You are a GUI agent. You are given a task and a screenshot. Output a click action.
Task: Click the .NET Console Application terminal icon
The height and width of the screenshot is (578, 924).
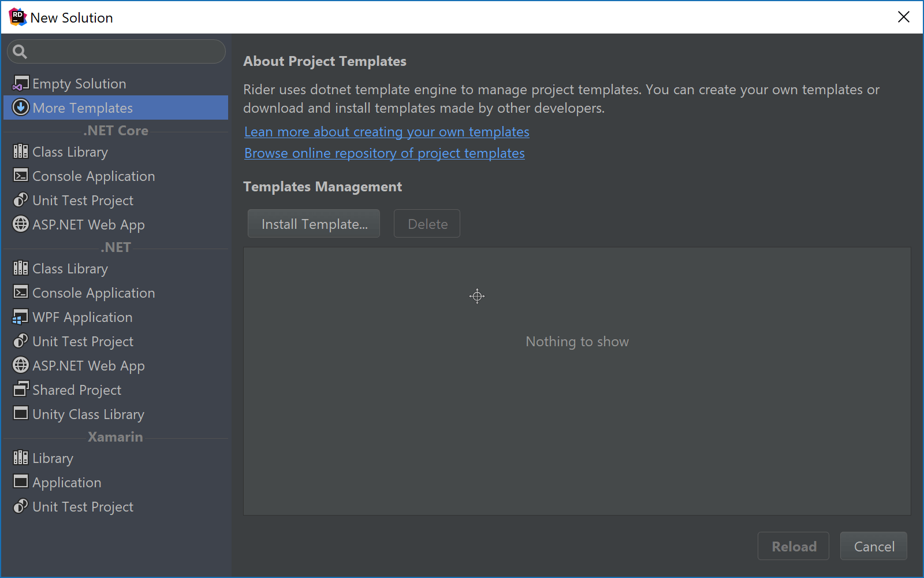(21, 292)
